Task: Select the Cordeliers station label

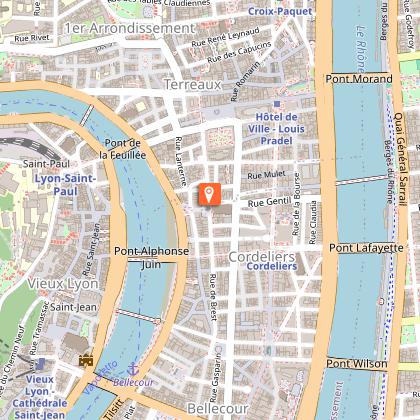Action: click(x=272, y=266)
